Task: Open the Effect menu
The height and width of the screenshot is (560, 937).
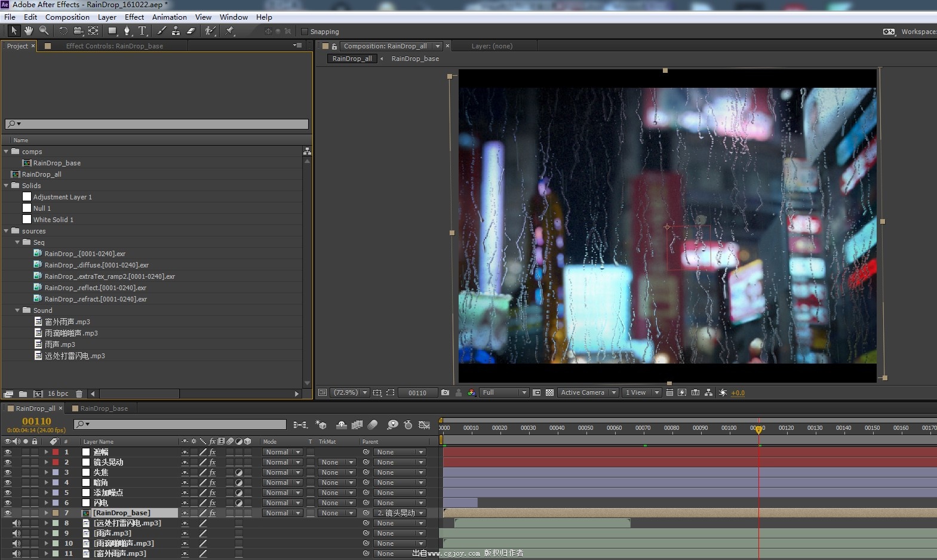Action: [134, 17]
